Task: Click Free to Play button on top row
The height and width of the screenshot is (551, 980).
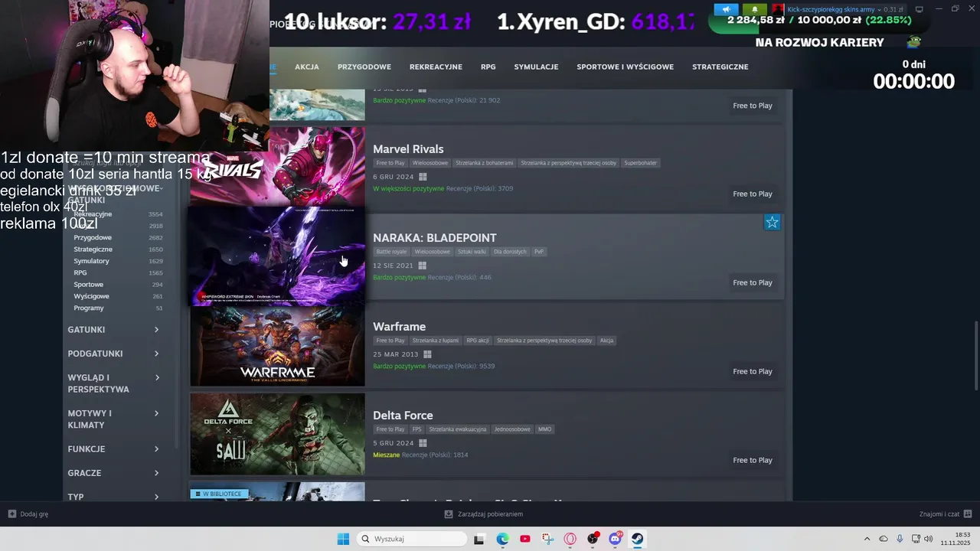Action: (753, 106)
